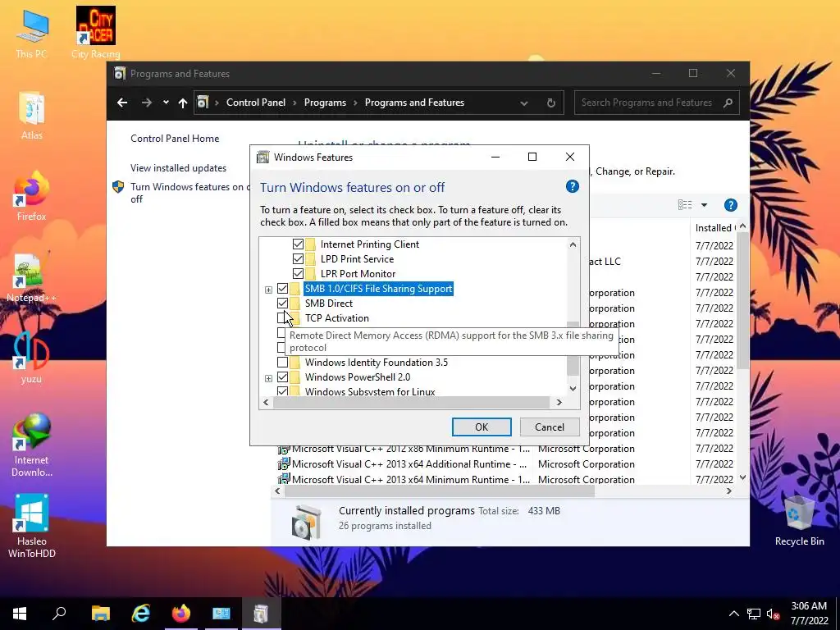Open the address bar history dropdown
This screenshot has width=840, height=630.
pos(524,103)
